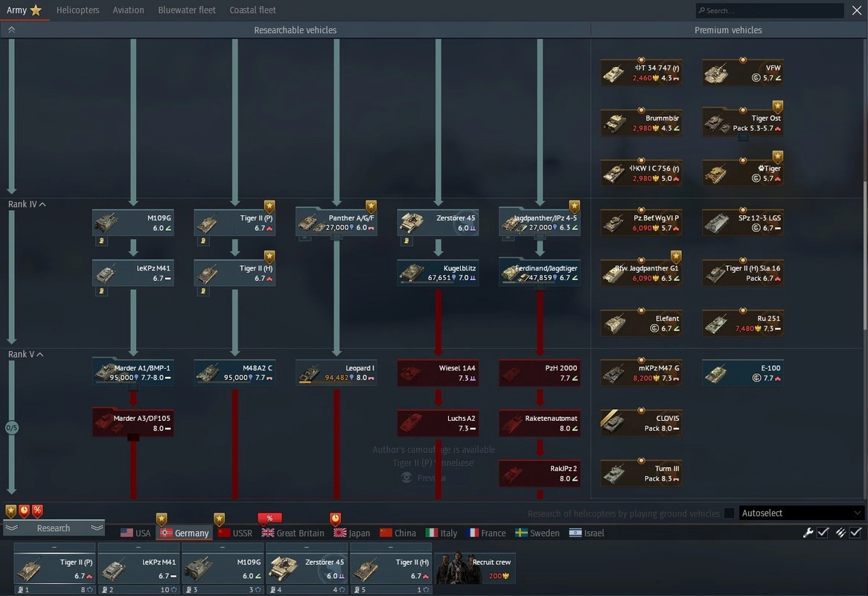
Task: Open the CLOVIS pack vehicle
Action: [x=641, y=423]
